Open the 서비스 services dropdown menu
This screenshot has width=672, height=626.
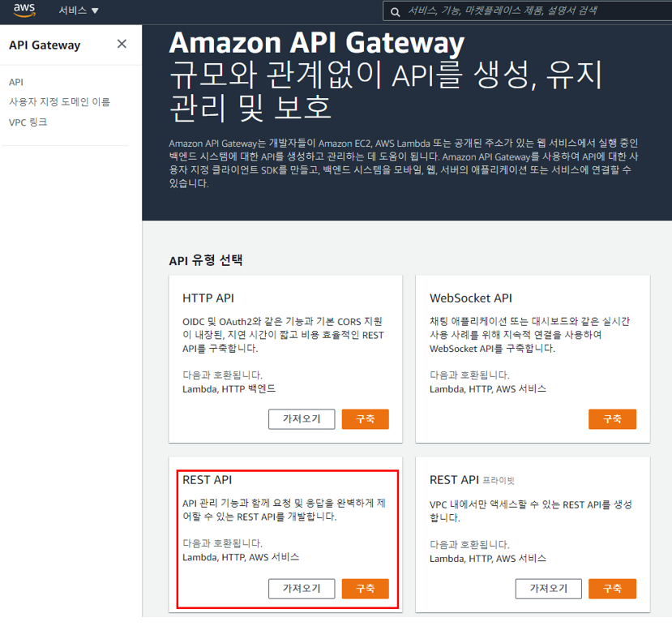pos(79,11)
